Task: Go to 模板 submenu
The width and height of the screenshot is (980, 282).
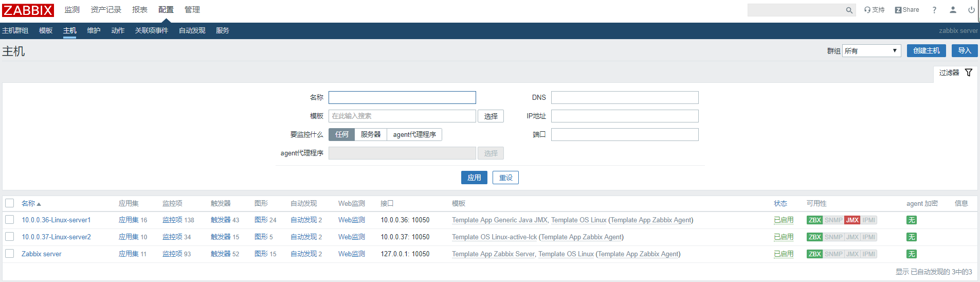Action: [x=46, y=31]
